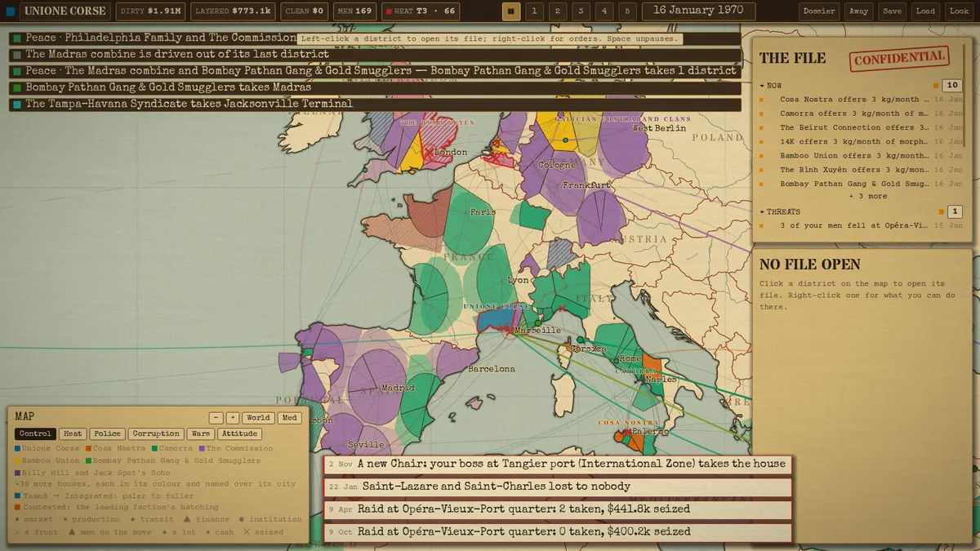Select the Police map mode
Image resolution: width=980 pixels, height=551 pixels.
point(107,434)
